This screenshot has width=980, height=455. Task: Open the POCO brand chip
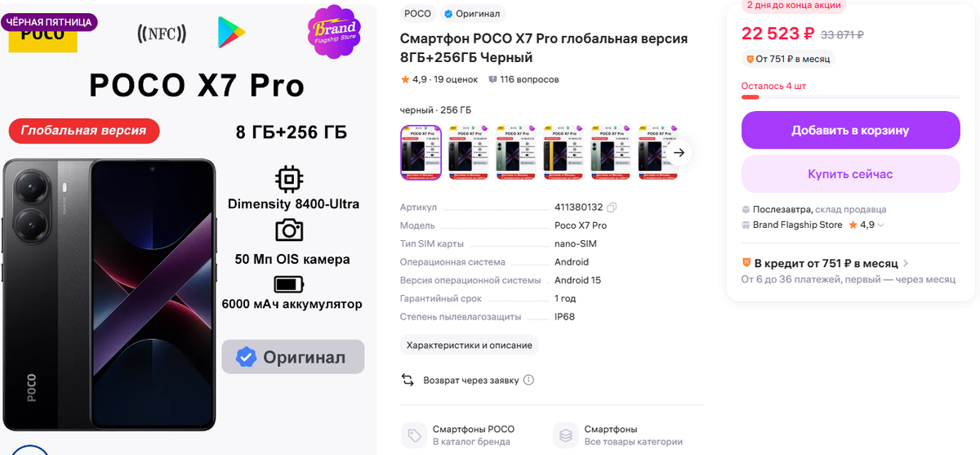tap(418, 14)
